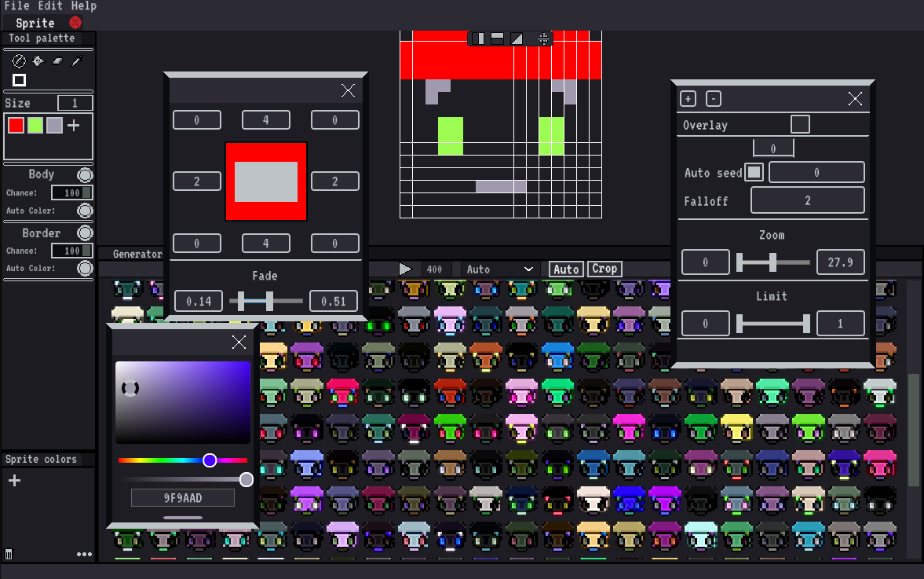Image resolution: width=924 pixels, height=579 pixels.
Task: Toggle the Auto seed checkbox
Action: pyautogui.click(x=754, y=172)
